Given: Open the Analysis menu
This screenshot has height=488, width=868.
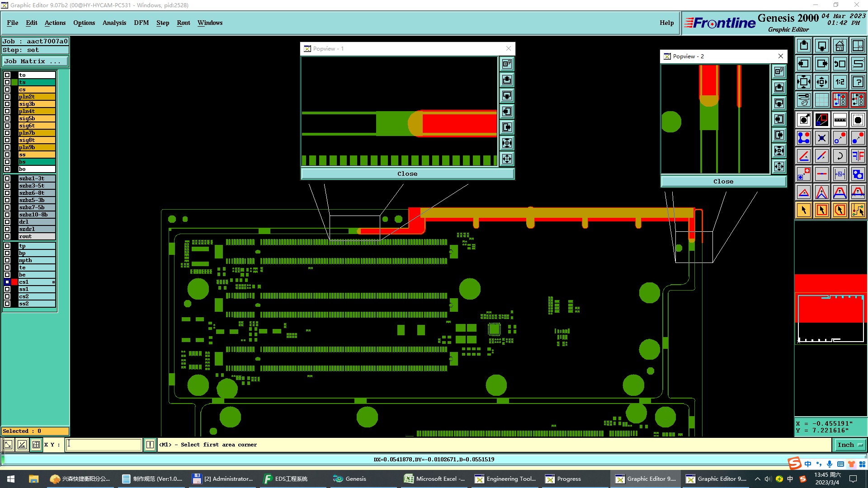Looking at the screenshot, I should point(114,23).
